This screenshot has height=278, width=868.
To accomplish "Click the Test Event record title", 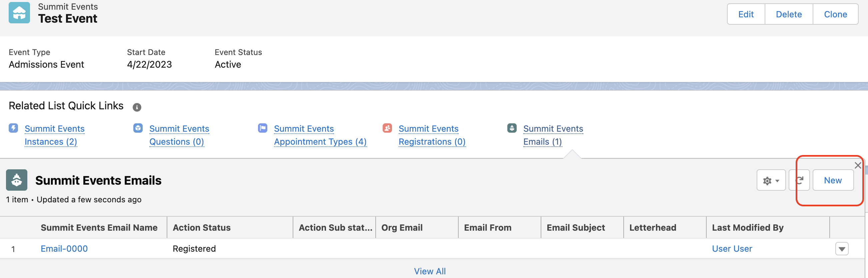I will [68, 19].
